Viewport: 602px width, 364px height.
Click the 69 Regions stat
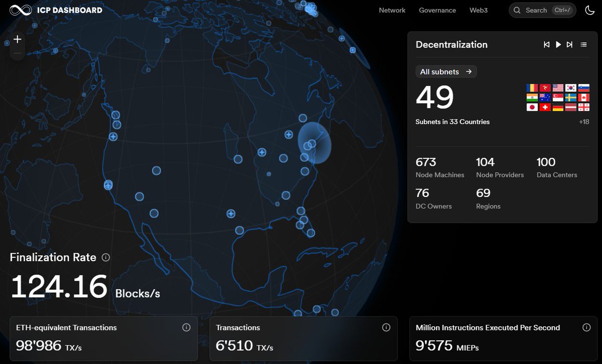[x=488, y=199]
